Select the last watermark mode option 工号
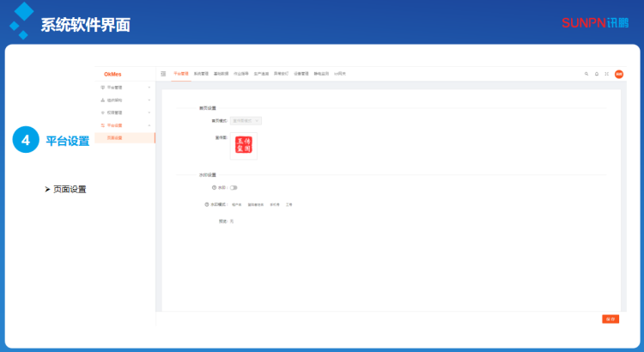 289,204
